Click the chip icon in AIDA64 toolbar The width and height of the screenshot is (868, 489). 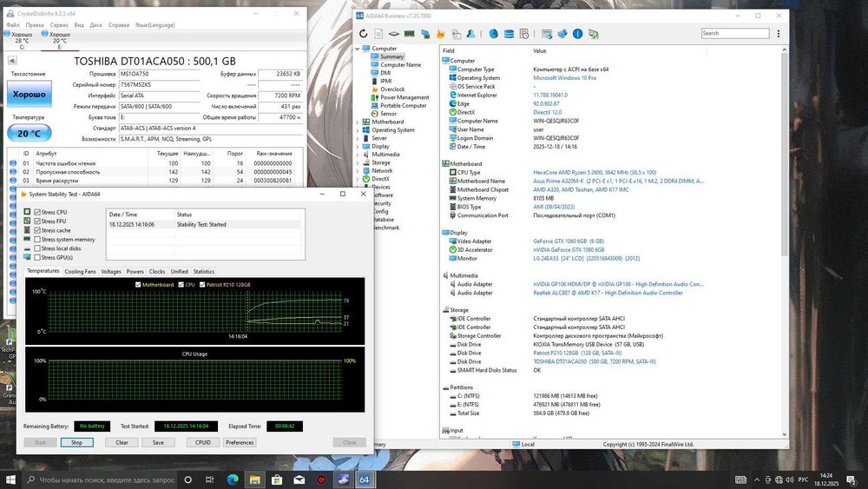[x=393, y=34]
